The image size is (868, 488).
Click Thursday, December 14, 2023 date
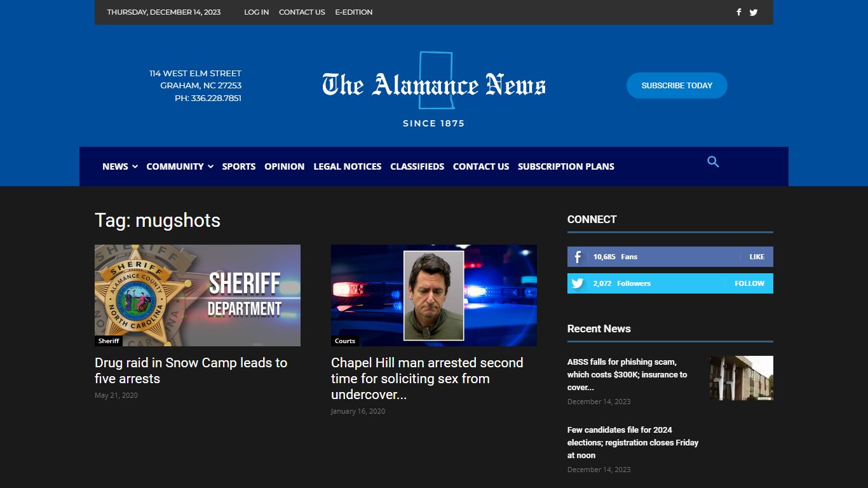click(164, 12)
